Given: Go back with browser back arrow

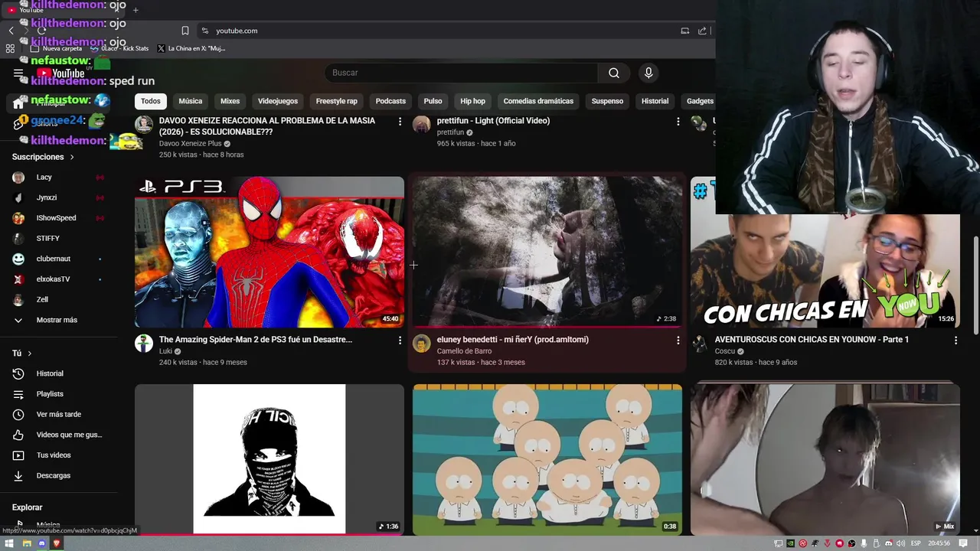Looking at the screenshot, I should point(11,31).
